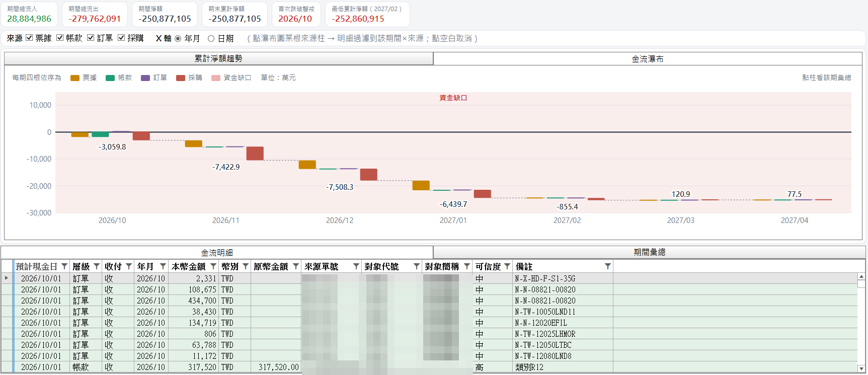Switch to 金流明細 tab
868x375 pixels.
217,253
